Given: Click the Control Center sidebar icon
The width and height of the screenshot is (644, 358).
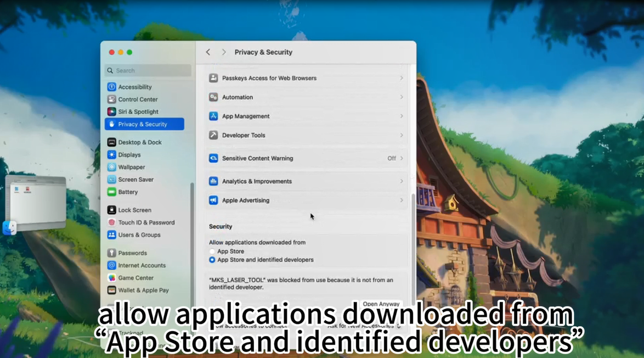Looking at the screenshot, I should [111, 99].
